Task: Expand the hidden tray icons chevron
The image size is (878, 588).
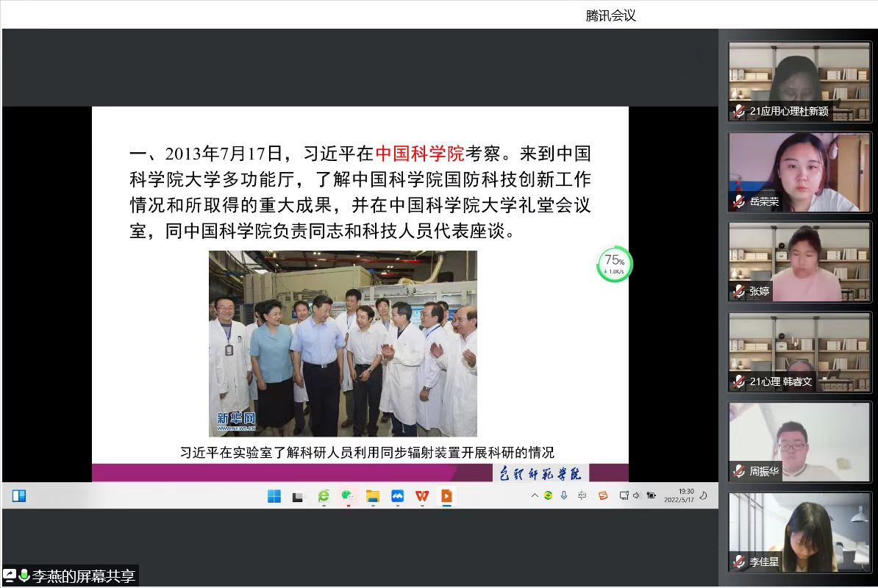Action: [x=535, y=495]
